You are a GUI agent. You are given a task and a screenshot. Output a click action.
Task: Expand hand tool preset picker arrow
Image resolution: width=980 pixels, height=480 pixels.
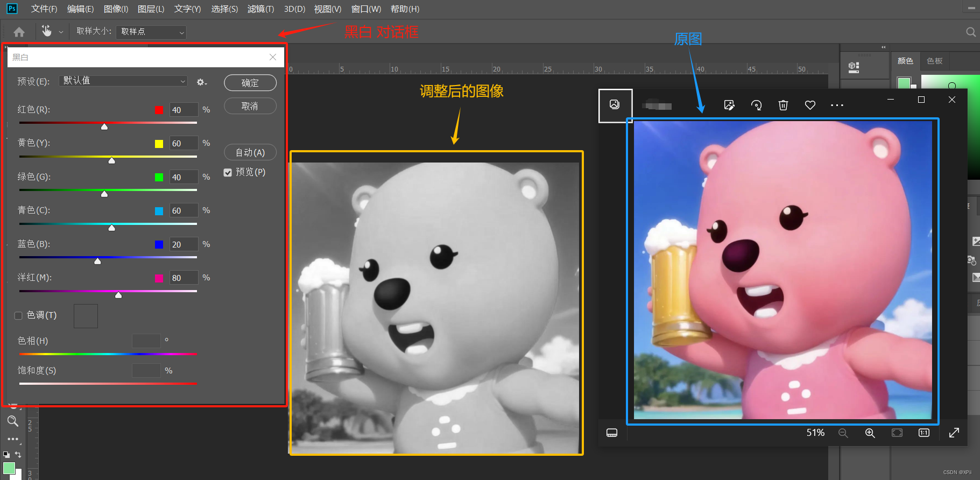tap(61, 32)
